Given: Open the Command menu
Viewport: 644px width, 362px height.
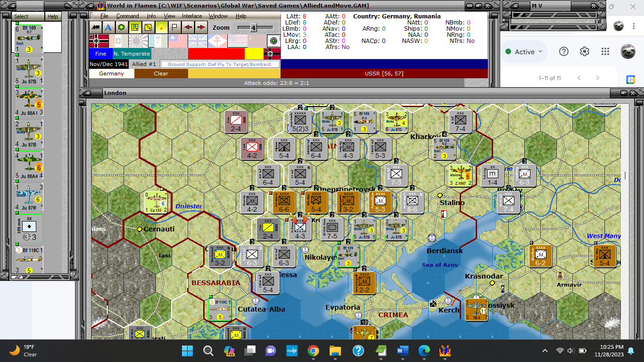Looking at the screenshot, I should (x=128, y=16).
